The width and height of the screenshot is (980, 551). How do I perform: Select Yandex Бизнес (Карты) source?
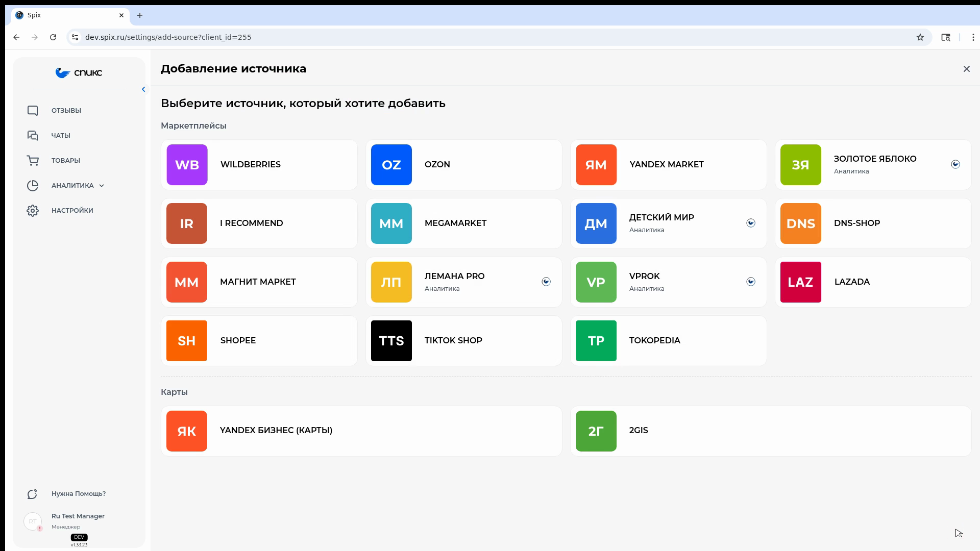[x=361, y=431]
